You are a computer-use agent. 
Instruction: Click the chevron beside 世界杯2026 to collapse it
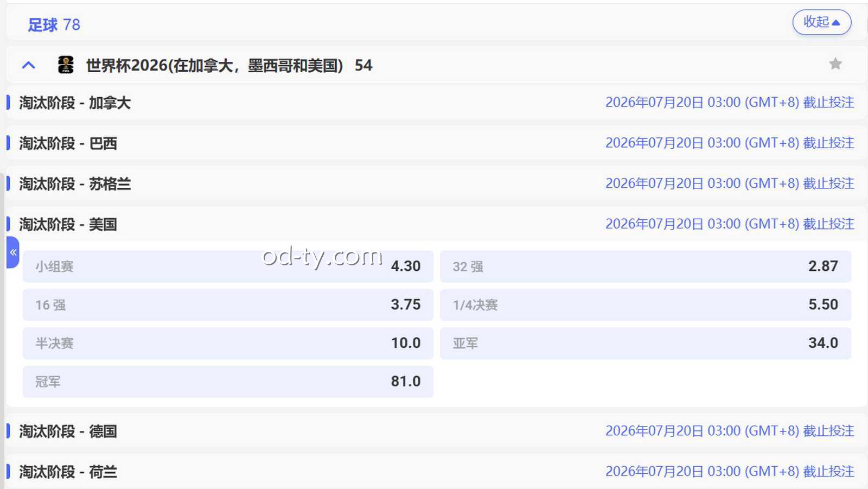coord(28,65)
